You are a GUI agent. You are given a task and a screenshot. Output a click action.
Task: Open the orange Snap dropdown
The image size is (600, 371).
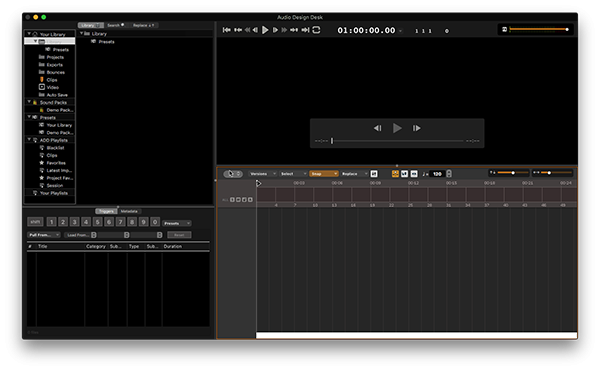(x=324, y=174)
